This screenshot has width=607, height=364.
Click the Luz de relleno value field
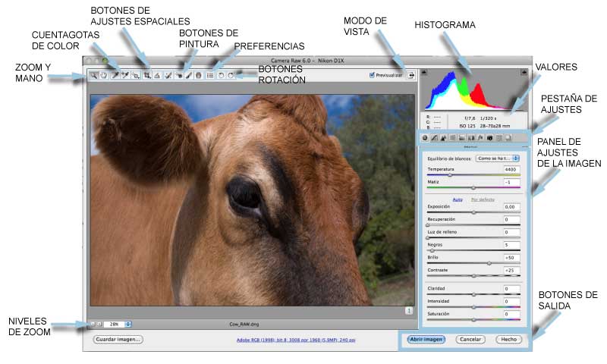click(511, 232)
